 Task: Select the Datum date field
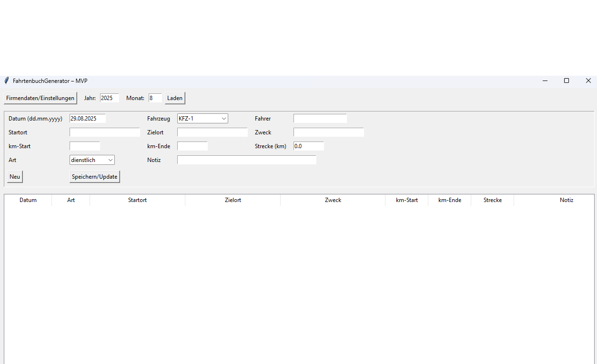coord(88,119)
